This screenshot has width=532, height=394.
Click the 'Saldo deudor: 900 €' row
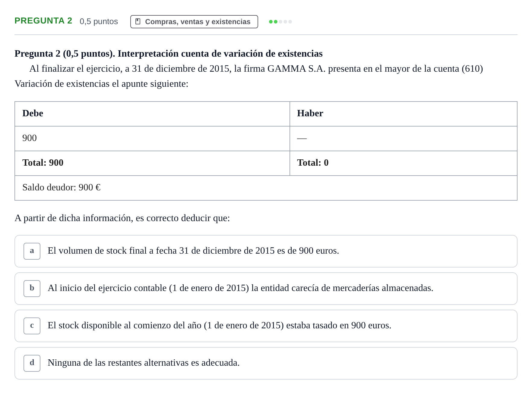coord(266,188)
